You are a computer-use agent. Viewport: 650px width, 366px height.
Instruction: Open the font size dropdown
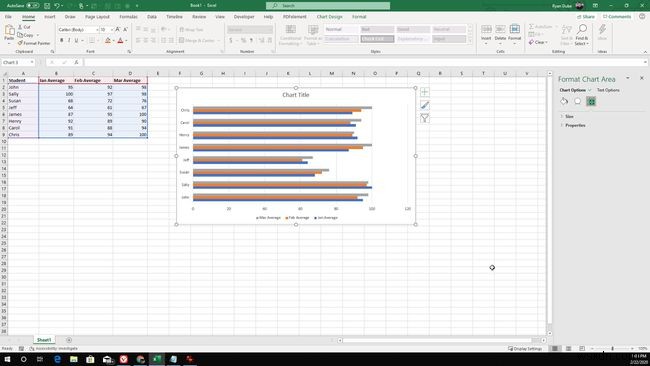tap(112, 30)
